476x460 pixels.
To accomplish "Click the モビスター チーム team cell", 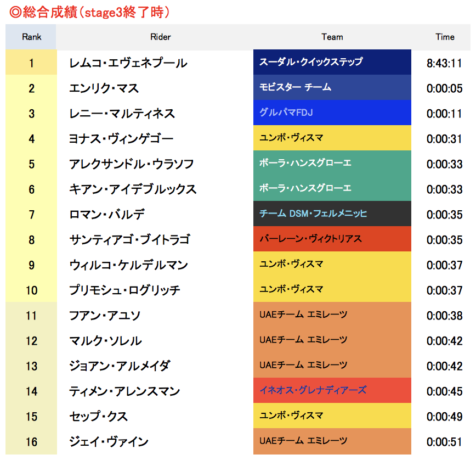I will (332, 87).
